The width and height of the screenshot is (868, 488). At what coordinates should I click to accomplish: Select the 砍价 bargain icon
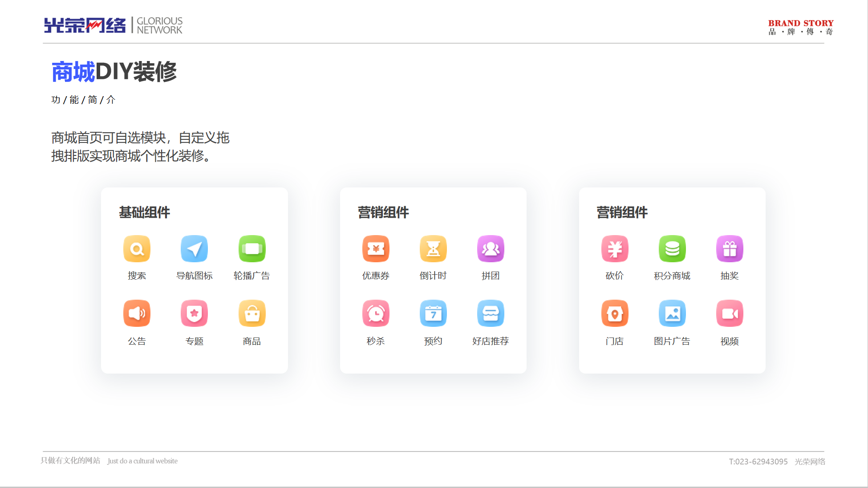tap(615, 248)
